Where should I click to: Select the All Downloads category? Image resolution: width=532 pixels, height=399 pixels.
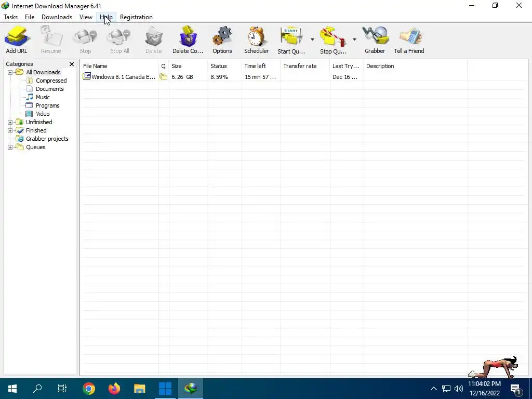pyautogui.click(x=43, y=72)
